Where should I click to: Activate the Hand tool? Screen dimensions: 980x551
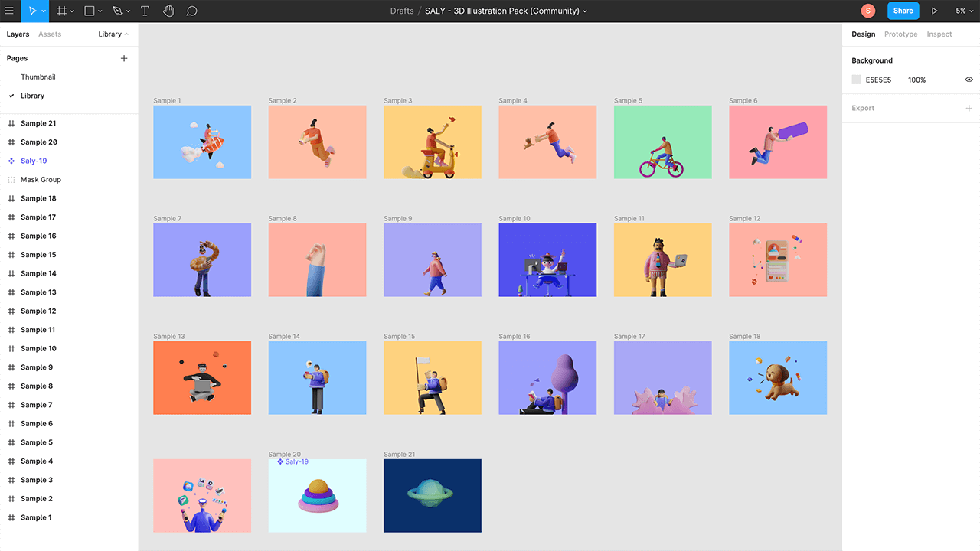(168, 11)
